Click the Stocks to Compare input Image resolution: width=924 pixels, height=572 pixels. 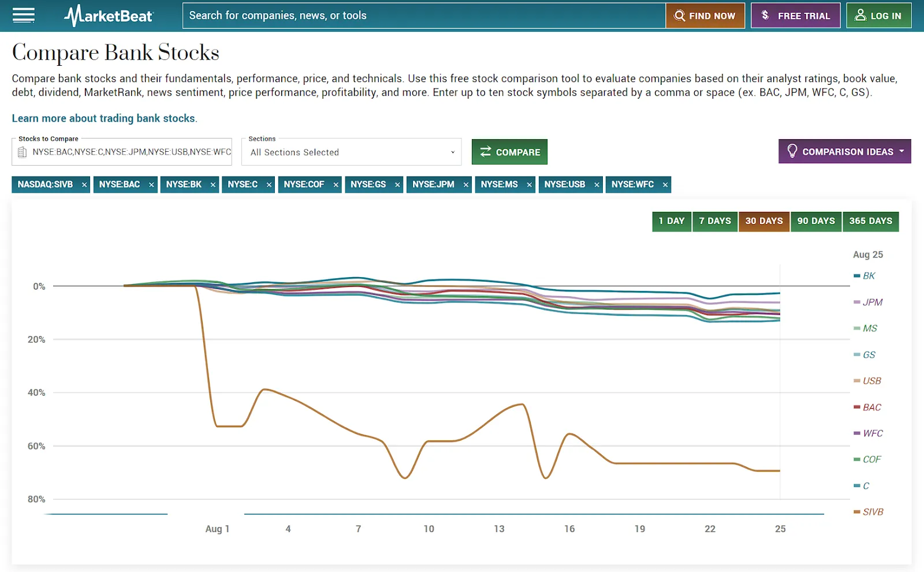click(x=122, y=152)
